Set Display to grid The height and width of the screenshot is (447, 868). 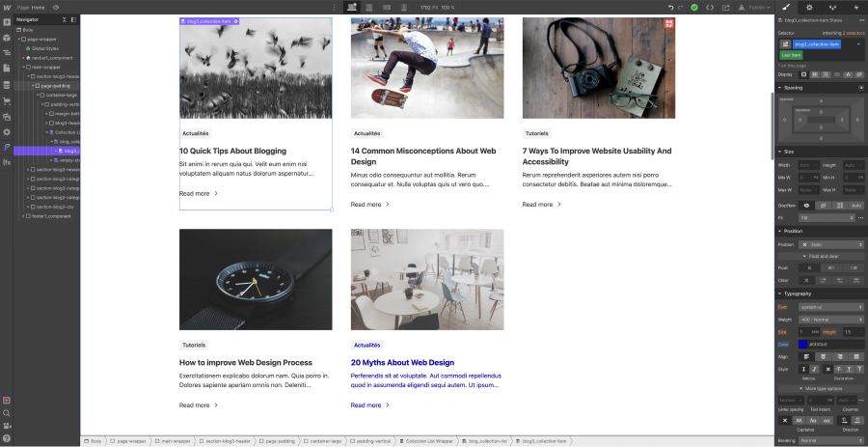[x=826, y=74]
